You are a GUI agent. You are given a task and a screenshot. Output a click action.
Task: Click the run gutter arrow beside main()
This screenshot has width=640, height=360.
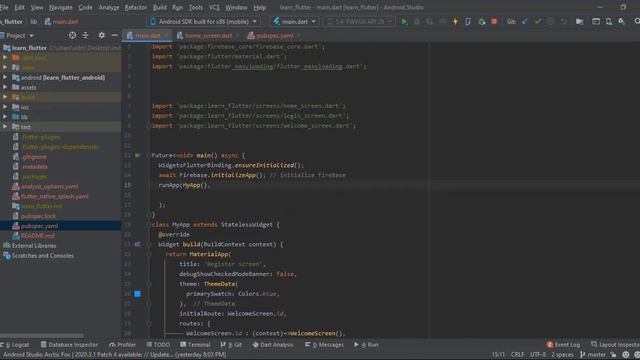138,155
